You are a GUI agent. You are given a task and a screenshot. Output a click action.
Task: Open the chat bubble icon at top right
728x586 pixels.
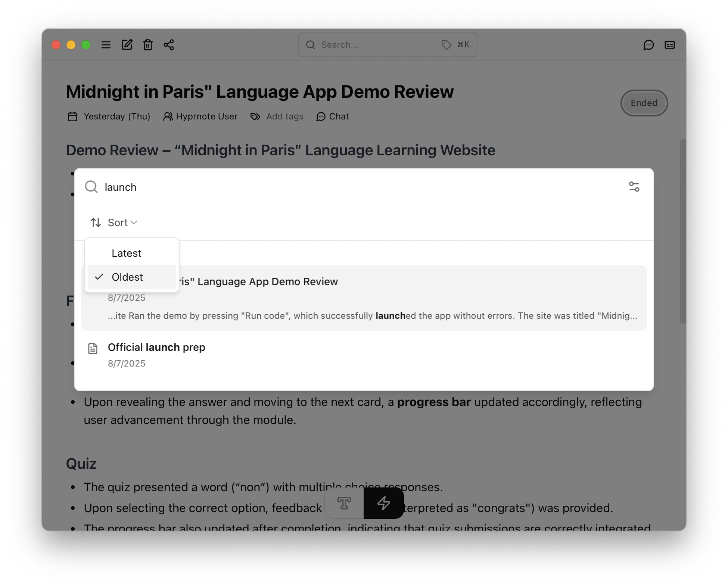tap(648, 45)
